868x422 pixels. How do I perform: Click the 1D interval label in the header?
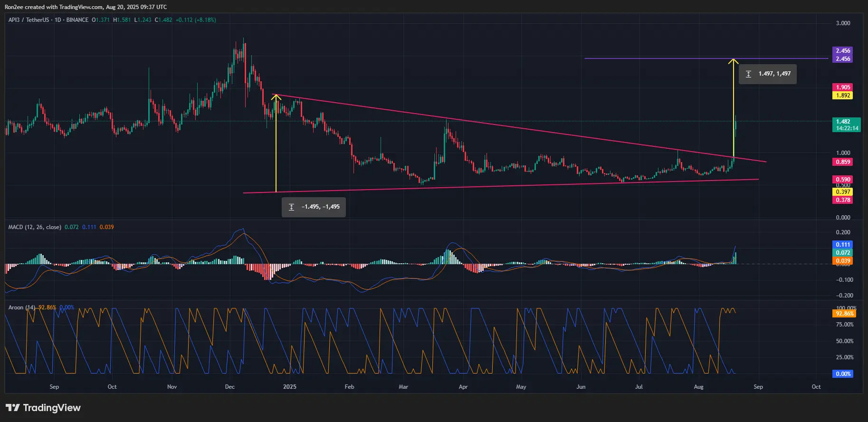pyautogui.click(x=58, y=20)
